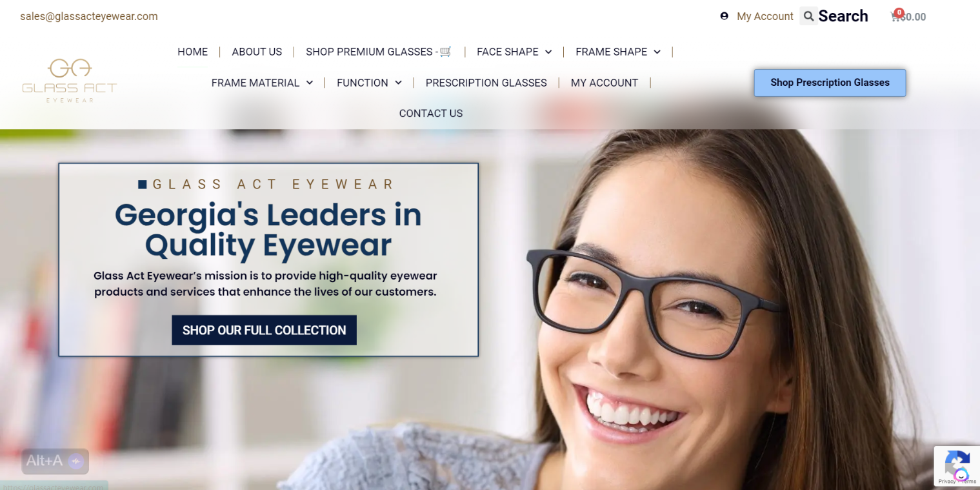
Task: Click the Alt+A voice assistant widget
Action: coord(55,461)
